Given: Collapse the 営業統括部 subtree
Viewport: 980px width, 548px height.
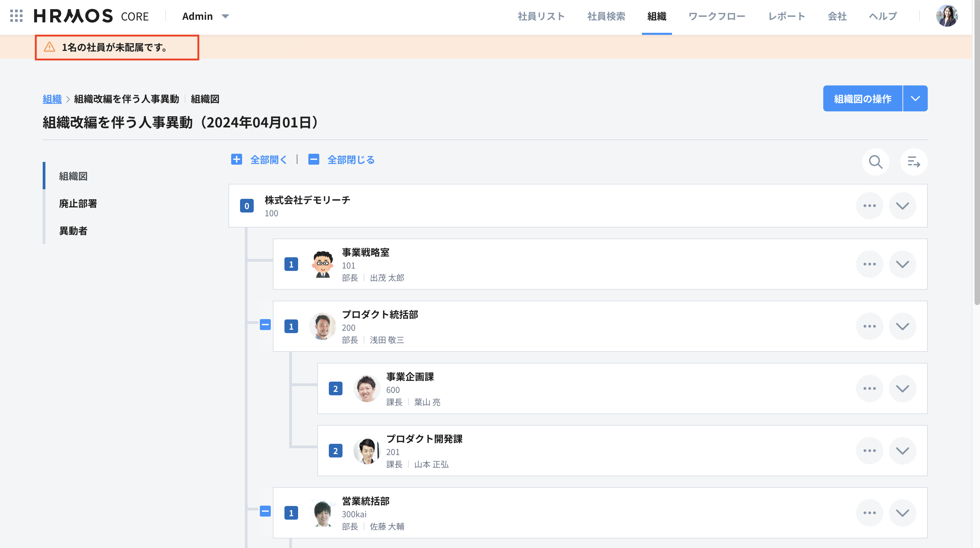Looking at the screenshot, I should [265, 511].
